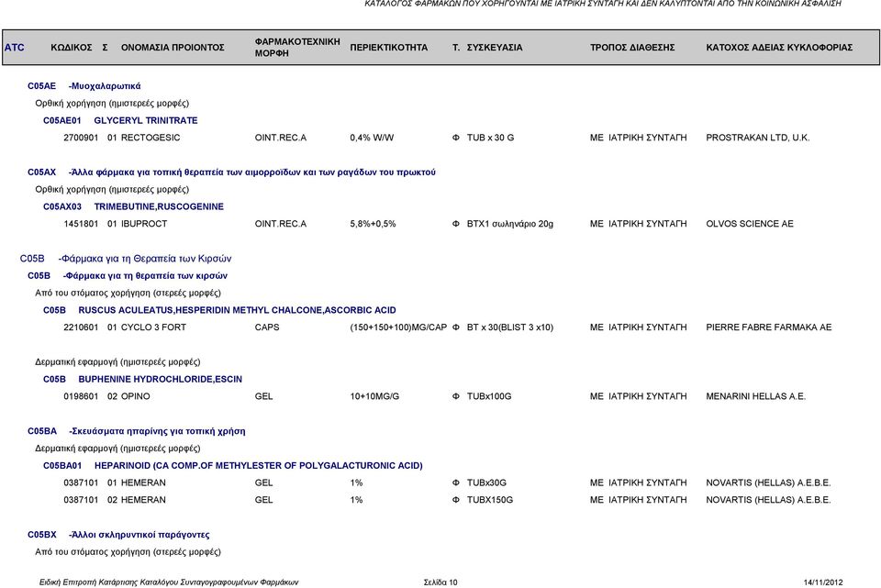
Task: Select "RUSCUS ACULEATUS,HESPERIDIN METHYL CHALCONE,ASCORBIC ACID"
Action: (x=237, y=310)
